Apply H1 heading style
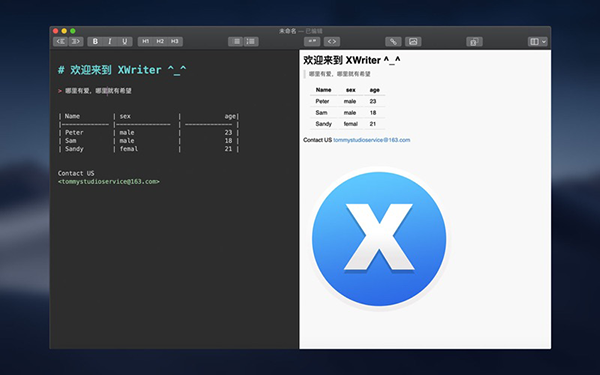Image resolution: width=600 pixels, height=375 pixels. click(x=145, y=41)
